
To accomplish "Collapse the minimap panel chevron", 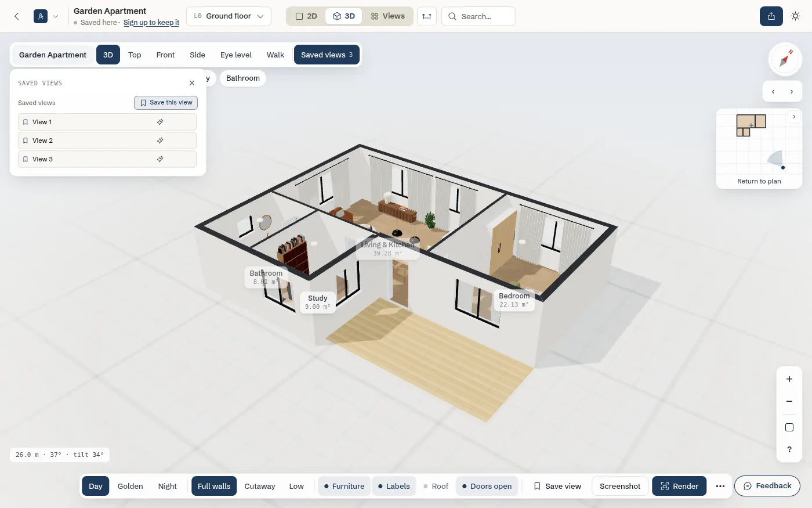I will tap(794, 117).
